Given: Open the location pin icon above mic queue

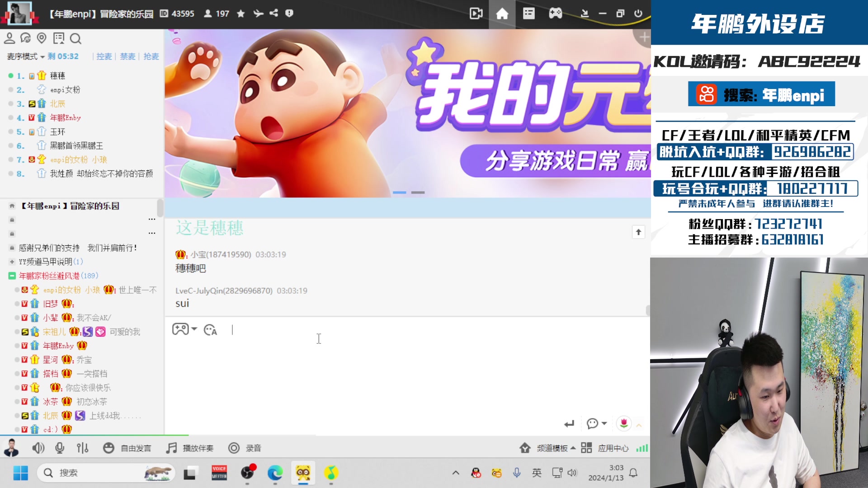Looking at the screenshot, I should click(x=42, y=38).
